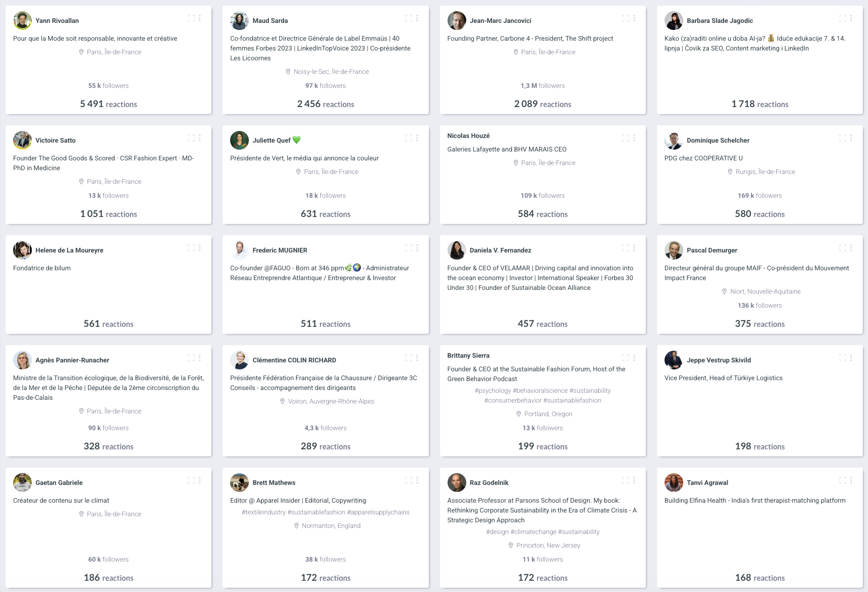Open more options for Barbara Slade Jagodic
Image resolution: width=868 pixels, height=592 pixels.
coord(851,18)
